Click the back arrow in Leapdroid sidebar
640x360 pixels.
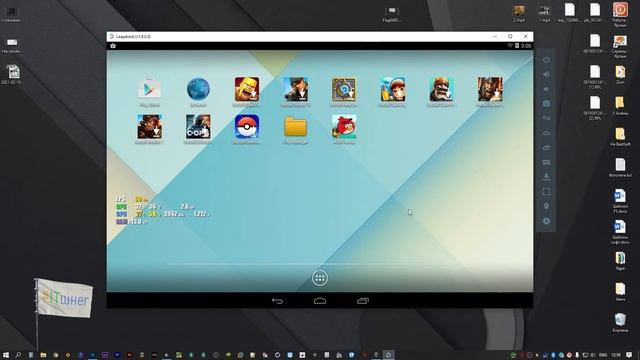point(546,118)
